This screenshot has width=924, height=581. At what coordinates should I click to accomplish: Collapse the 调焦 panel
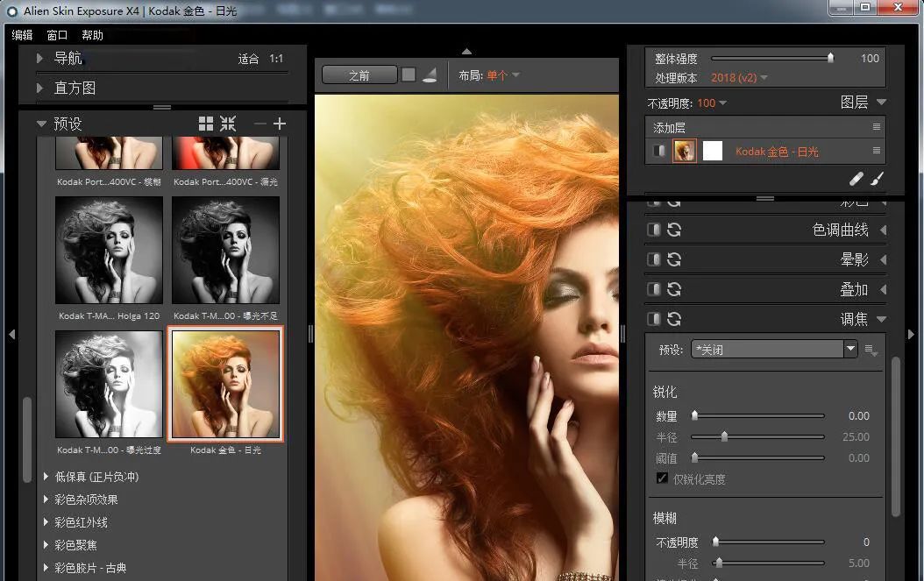tap(882, 319)
